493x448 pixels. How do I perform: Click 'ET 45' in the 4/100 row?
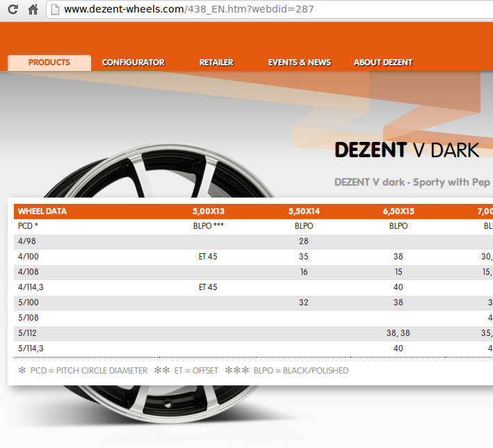pos(208,257)
